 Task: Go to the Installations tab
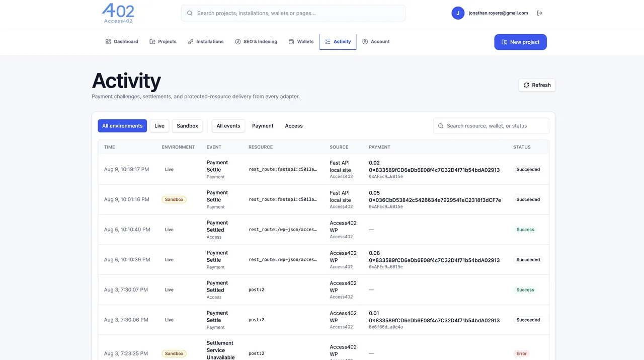(206, 42)
